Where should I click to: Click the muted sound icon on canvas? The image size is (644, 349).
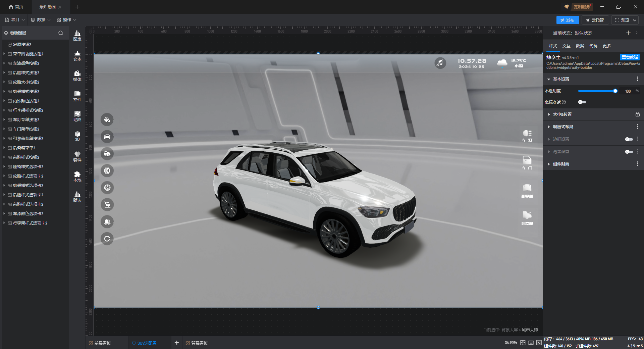coord(440,63)
